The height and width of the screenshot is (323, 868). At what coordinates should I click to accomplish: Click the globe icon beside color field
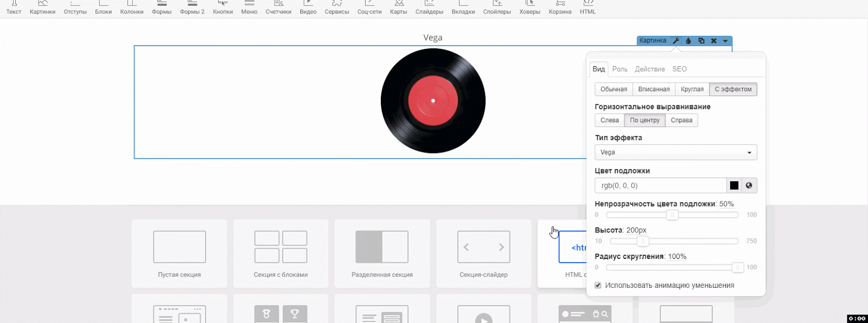(749, 186)
